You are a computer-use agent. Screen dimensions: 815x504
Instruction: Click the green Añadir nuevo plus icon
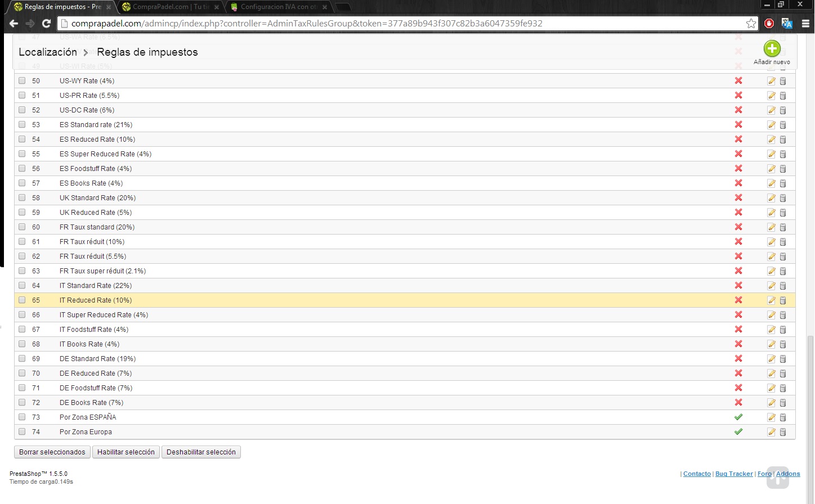772,48
